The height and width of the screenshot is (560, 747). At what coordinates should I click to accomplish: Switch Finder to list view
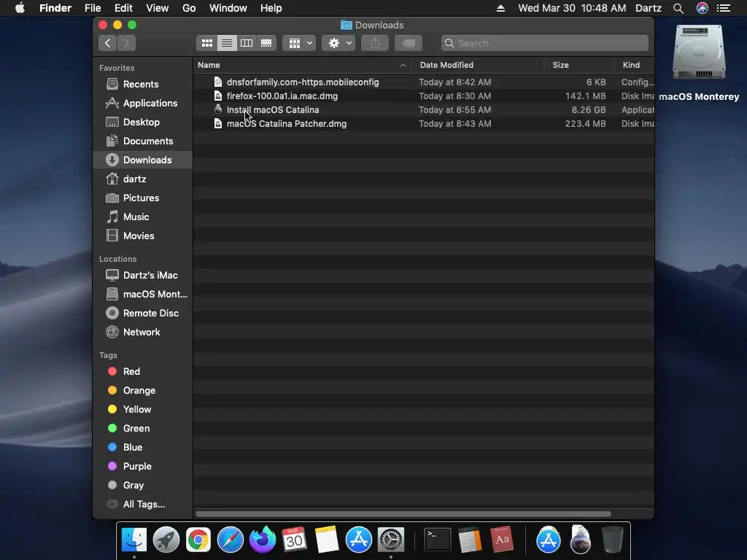point(227,43)
